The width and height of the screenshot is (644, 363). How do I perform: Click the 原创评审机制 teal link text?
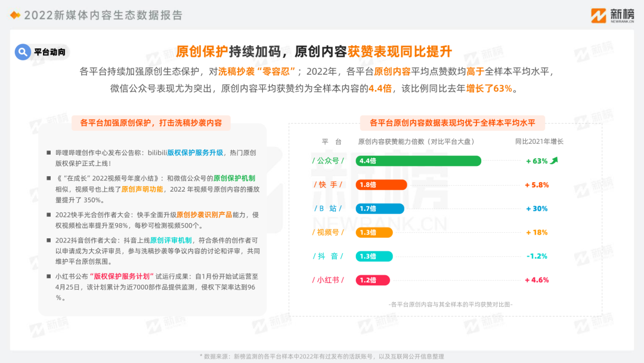click(x=171, y=240)
